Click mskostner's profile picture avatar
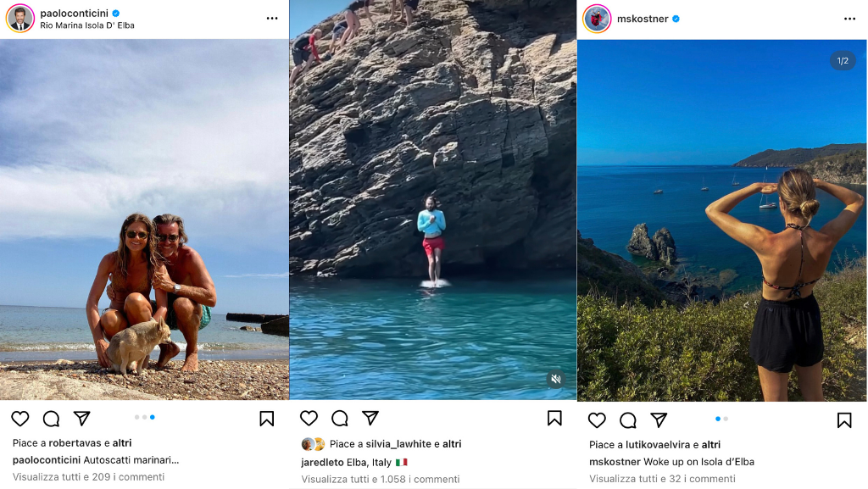The width and height of the screenshot is (868, 489). pos(597,19)
